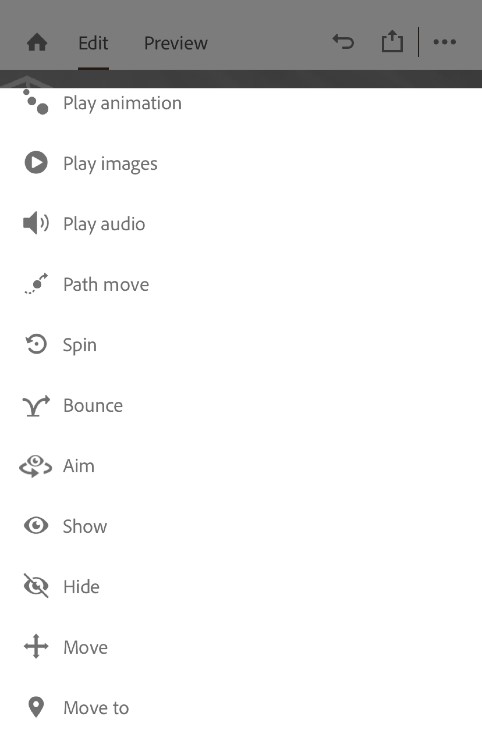Choose the Hide crossed-eye icon
The height and width of the screenshot is (745, 482).
coord(36,586)
